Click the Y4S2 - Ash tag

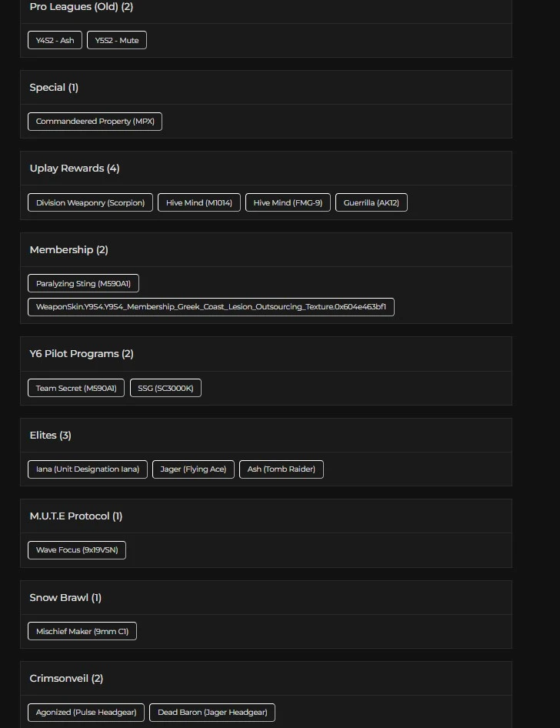[x=55, y=40]
